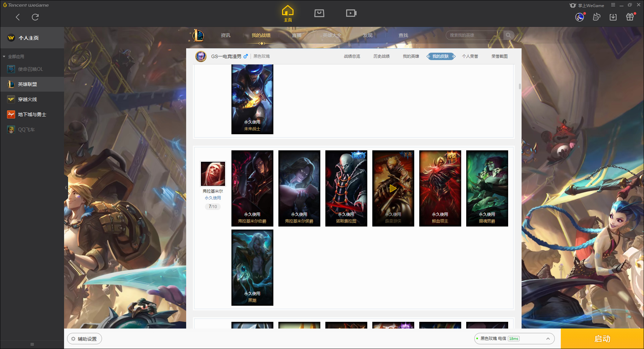Open the 鲜血领主 skin thumbnail
The width and height of the screenshot is (644, 349).
[x=440, y=188]
